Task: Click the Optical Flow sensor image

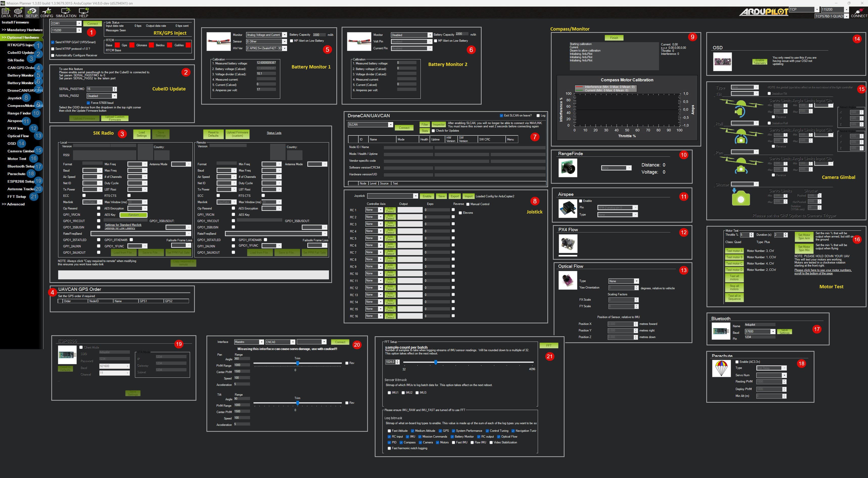Action: 568,280
